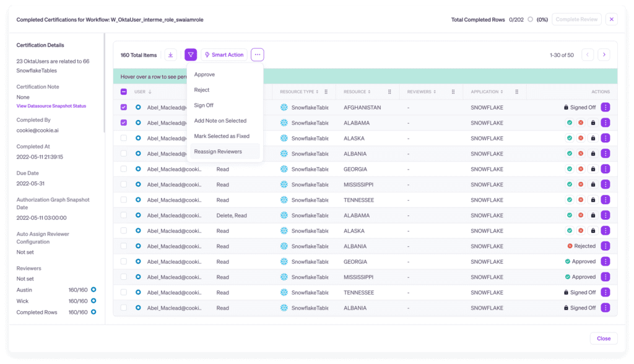Viewport: 634px width, 364px height.
Task: Click Signed Off status in AFGHANISTAN row
Action: pos(580,107)
